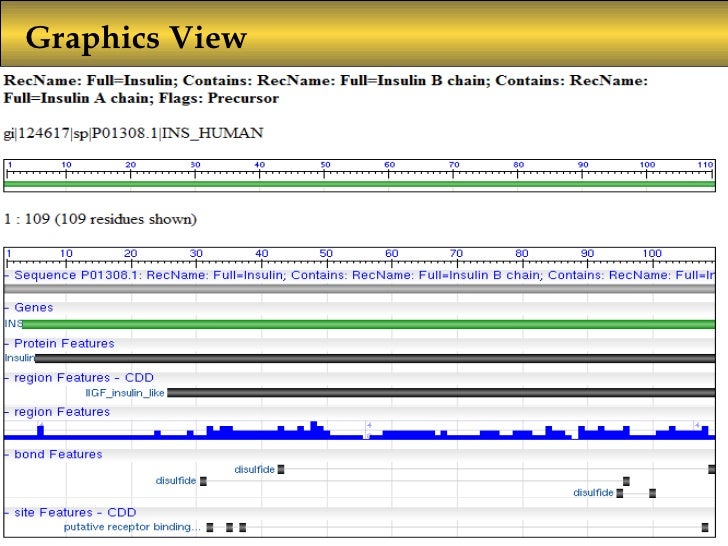Select disulfide marker at residue 100
Screen dimensions: 728x546
[652, 493]
